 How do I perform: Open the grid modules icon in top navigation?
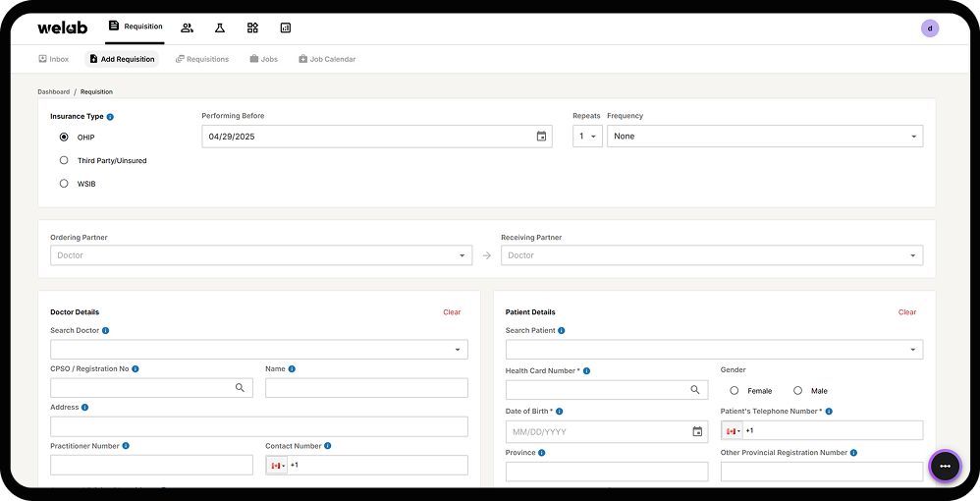click(252, 28)
